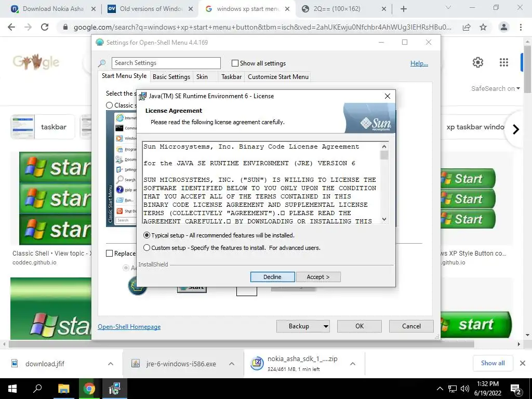Click page horizontal scrollbar
532x399 pixels.
(241, 344)
